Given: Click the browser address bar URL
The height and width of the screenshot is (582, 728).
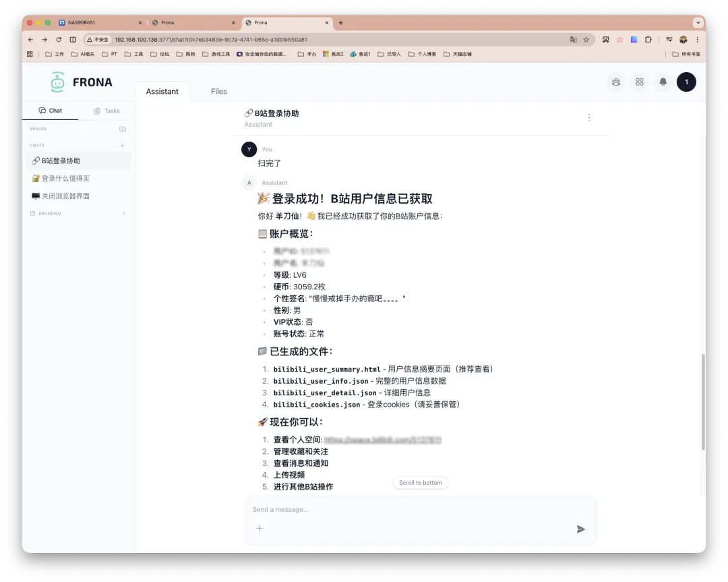Looking at the screenshot, I should 211,40.
